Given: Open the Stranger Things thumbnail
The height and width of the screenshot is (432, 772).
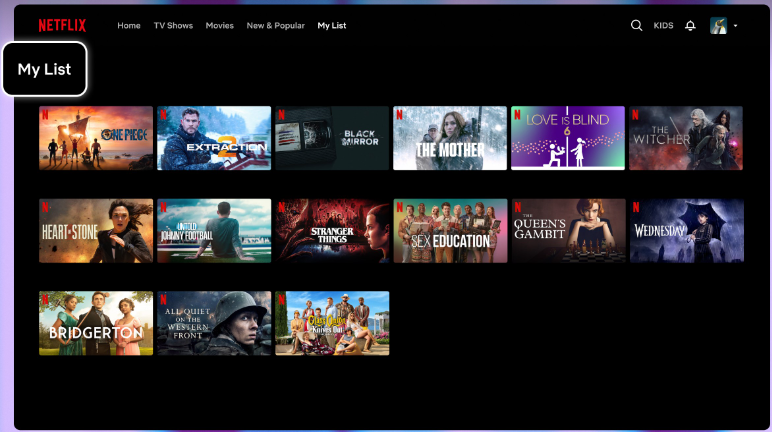Looking at the screenshot, I should (332, 231).
